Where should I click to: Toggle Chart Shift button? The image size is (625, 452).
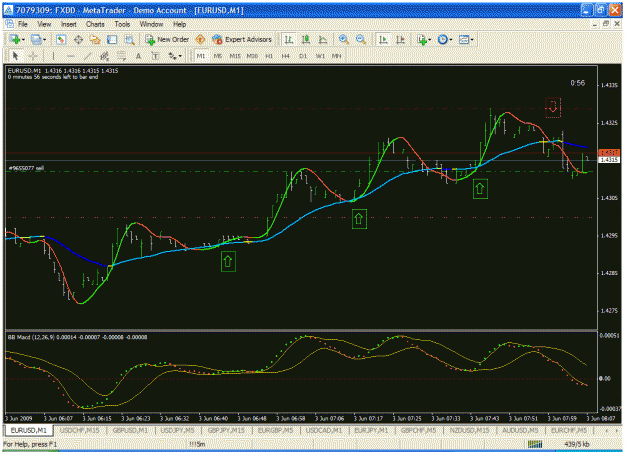(x=400, y=39)
